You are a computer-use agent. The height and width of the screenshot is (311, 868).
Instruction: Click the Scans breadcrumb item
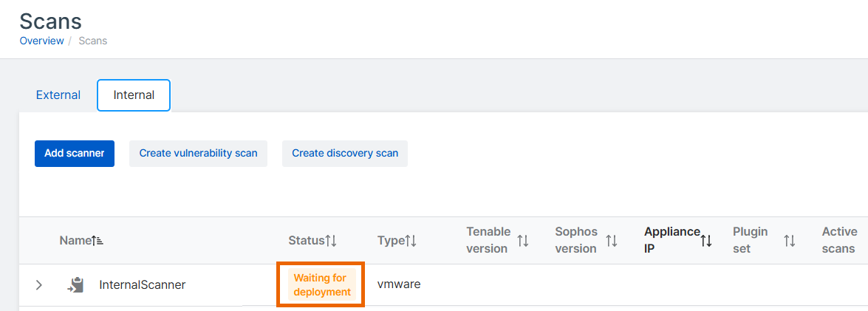tap(93, 41)
